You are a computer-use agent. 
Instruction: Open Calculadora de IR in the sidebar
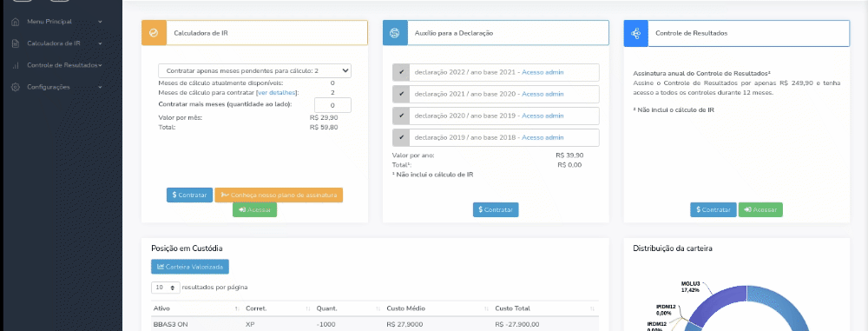(54, 43)
